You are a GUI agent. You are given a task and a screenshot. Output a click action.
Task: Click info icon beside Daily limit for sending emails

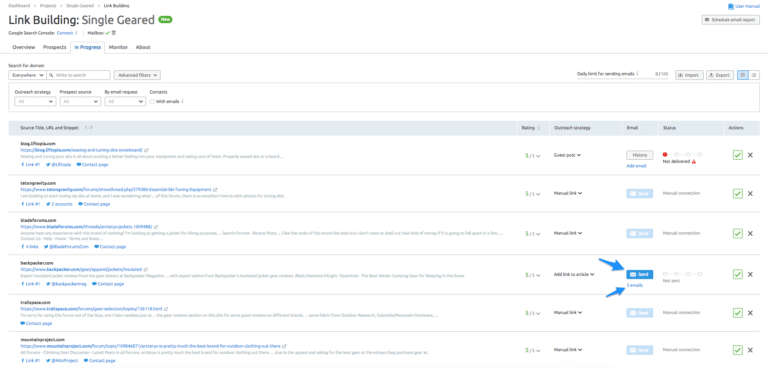(x=638, y=74)
